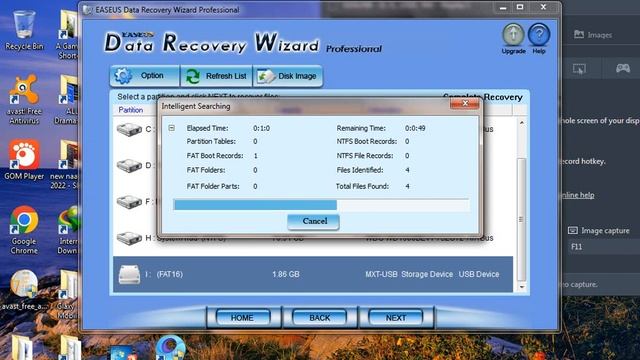
Task: Click the Remaining Time value 0:0:49
Action: coord(415,128)
